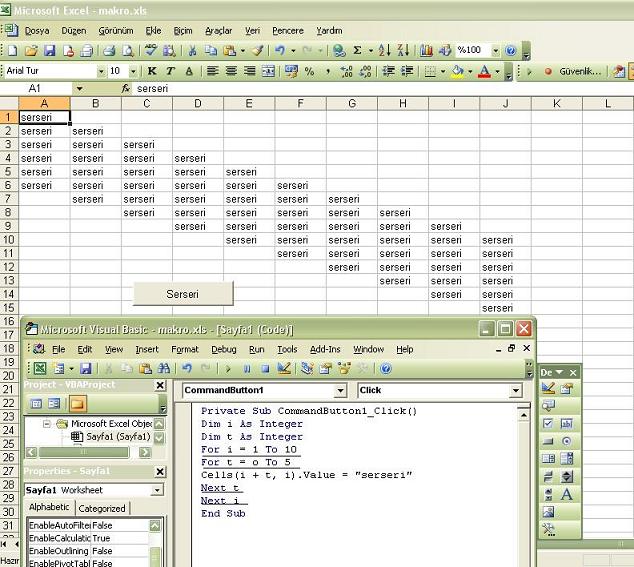Click the Print icon in Excel toolbar
Screen dimensions: 634x567
pos(109,51)
